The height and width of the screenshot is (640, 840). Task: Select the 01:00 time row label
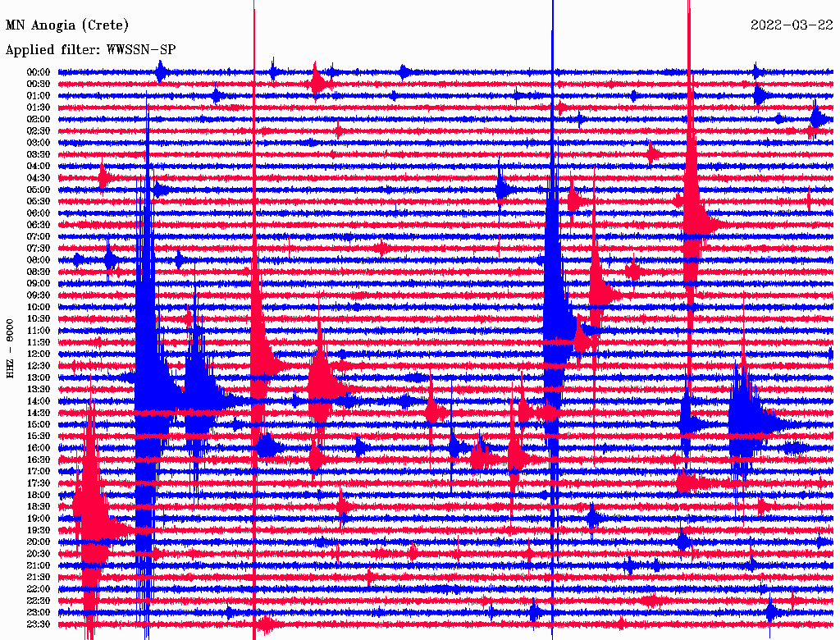[39, 96]
